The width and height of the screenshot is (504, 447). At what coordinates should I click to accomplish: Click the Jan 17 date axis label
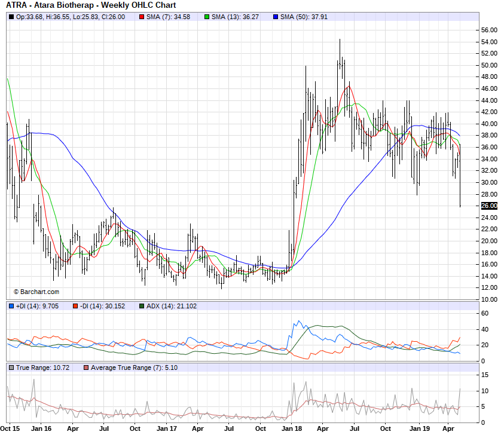(166, 428)
